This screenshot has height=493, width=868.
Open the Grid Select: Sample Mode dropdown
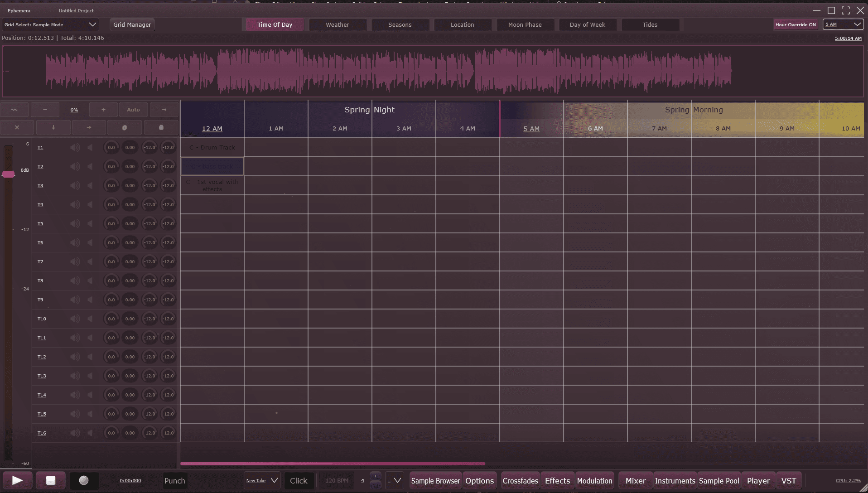pos(50,25)
